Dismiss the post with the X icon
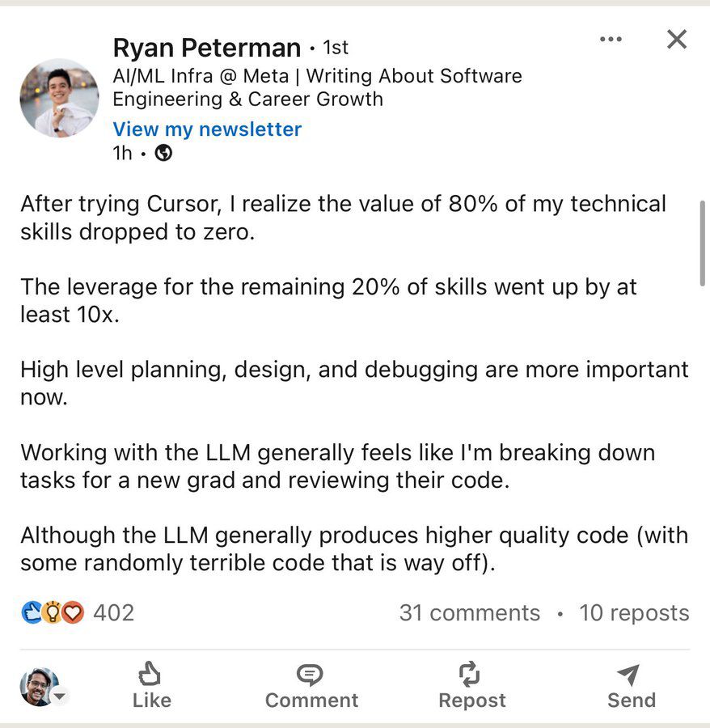710x728 pixels. (676, 40)
